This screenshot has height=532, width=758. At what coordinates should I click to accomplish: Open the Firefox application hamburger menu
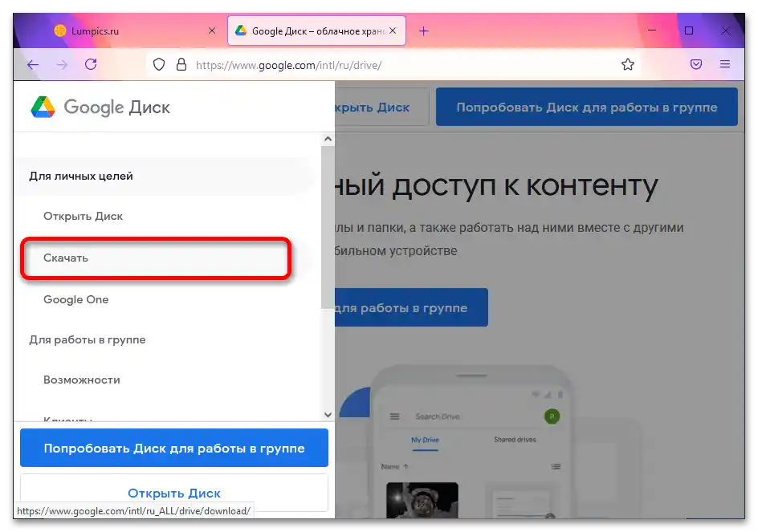click(725, 64)
